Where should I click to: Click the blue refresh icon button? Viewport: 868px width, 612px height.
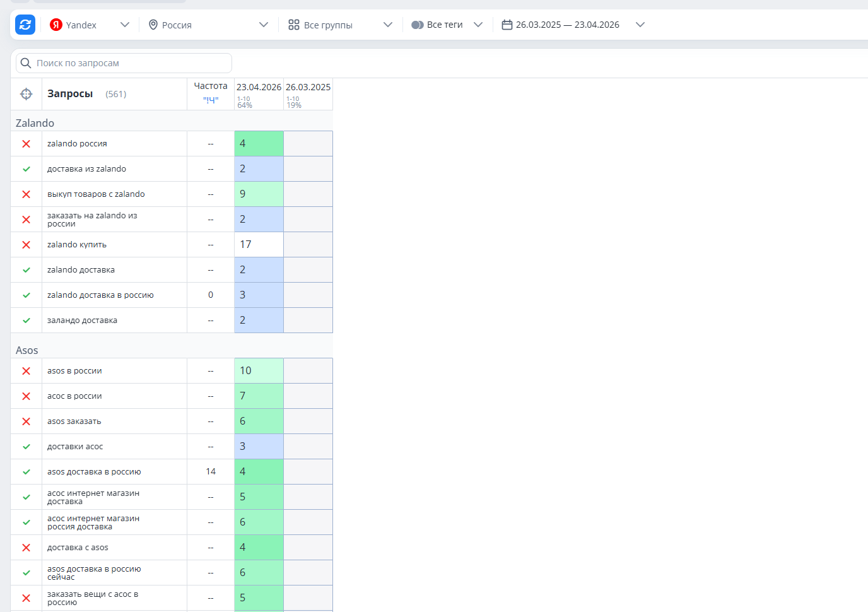[x=25, y=25]
